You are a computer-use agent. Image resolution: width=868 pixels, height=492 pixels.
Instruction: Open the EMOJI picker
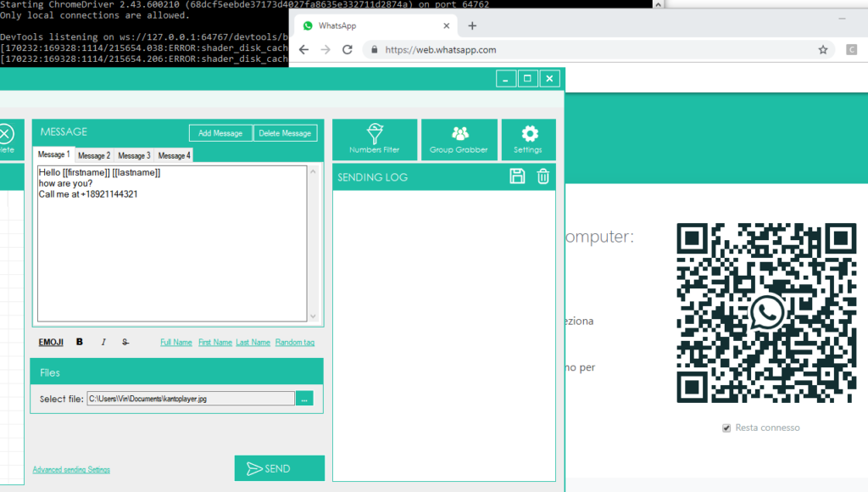coord(51,342)
